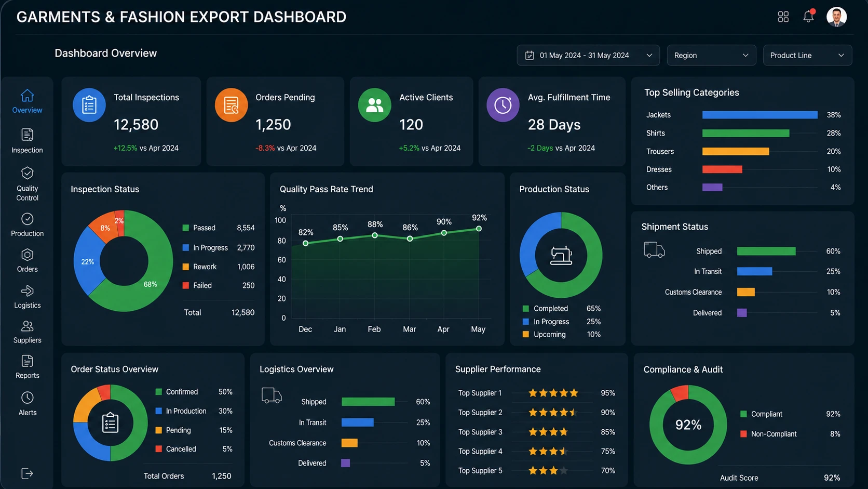The width and height of the screenshot is (868, 489).
Task: Click the 28 Days fulfillment value
Action: (x=554, y=125)
